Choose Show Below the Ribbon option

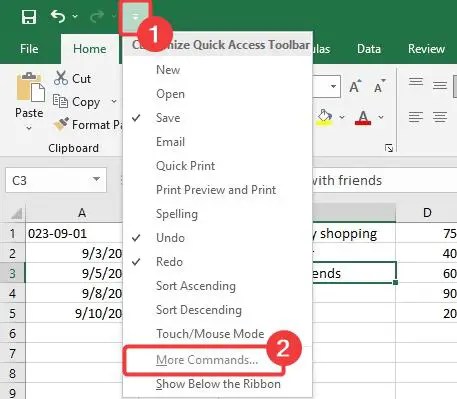[217, 384]
